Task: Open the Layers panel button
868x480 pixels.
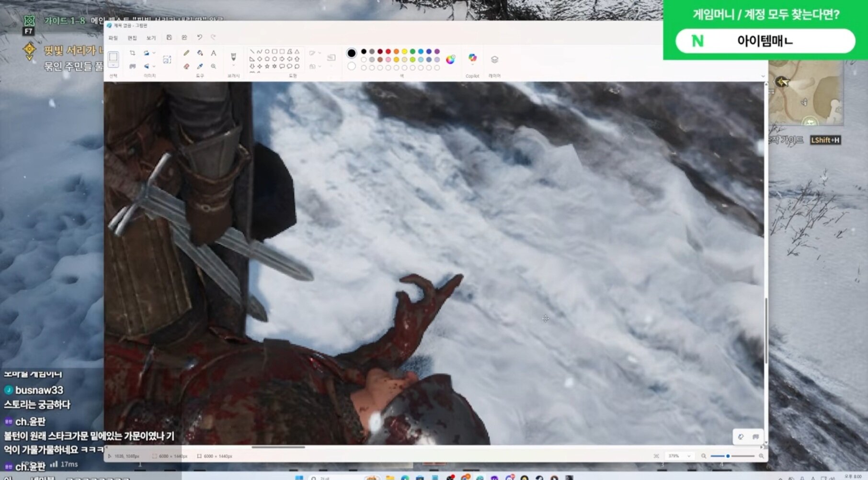Action: (494, 59)
